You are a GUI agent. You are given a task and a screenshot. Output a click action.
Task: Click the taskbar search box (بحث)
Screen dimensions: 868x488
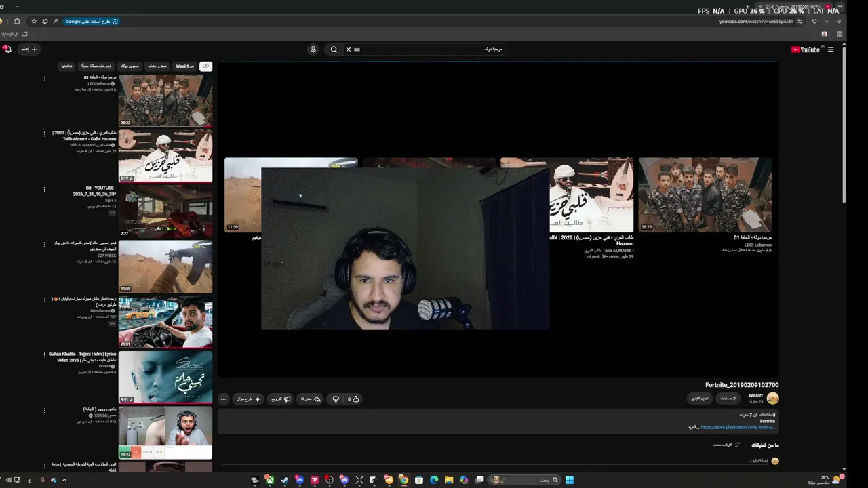point(524,480)
